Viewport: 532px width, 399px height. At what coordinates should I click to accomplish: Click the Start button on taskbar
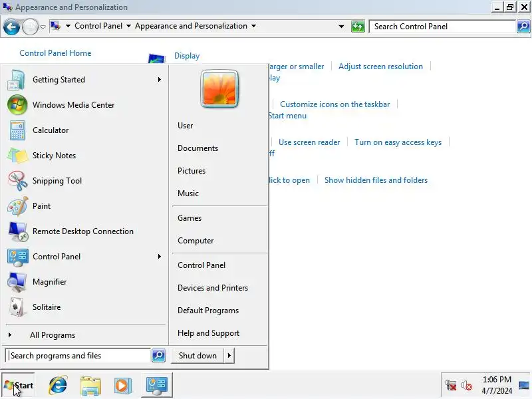(x=19, y=385)
